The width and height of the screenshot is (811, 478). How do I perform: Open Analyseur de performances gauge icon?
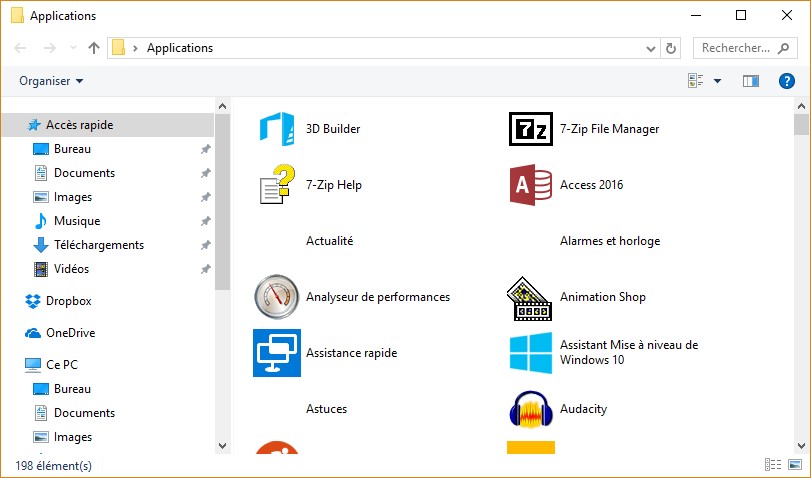pos(277,297)
